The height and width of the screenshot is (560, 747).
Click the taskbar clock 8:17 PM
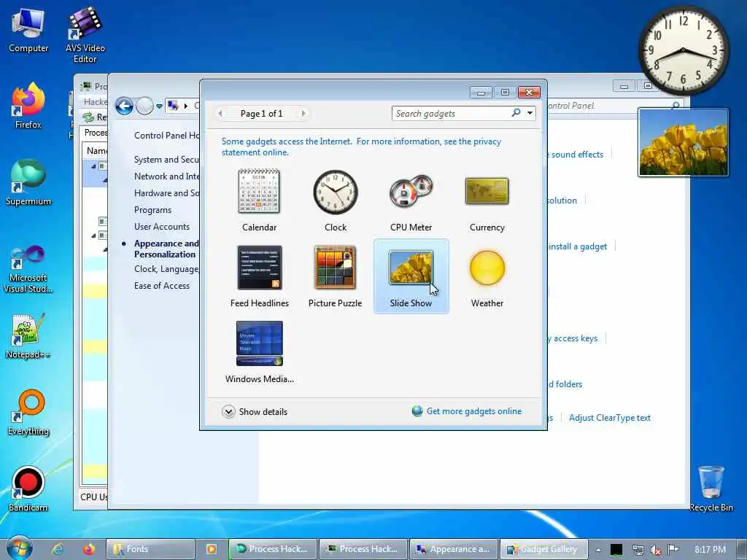[x=710, y=549]
